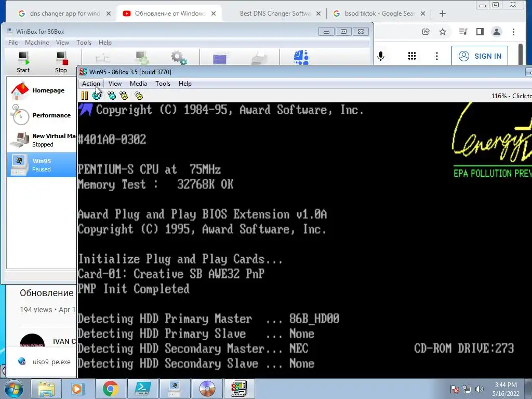Open Chrome profile avatar icon
This screenshot has width=532, height=399.
pos(497,32)
